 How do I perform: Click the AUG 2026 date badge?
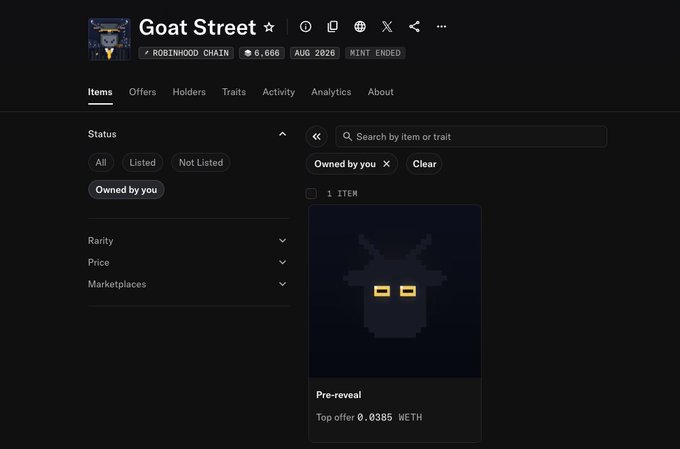(x=315, y=53)
